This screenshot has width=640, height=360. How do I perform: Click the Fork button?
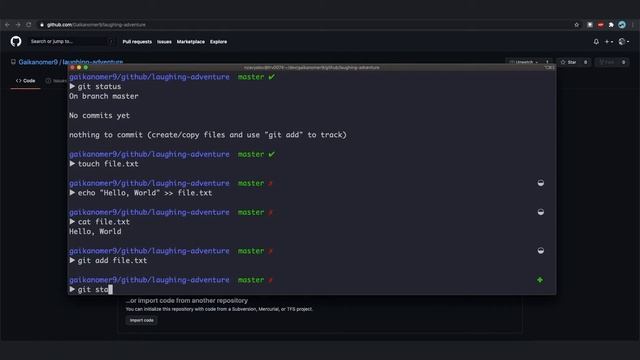pyautogui.click(x=607, y=62)
